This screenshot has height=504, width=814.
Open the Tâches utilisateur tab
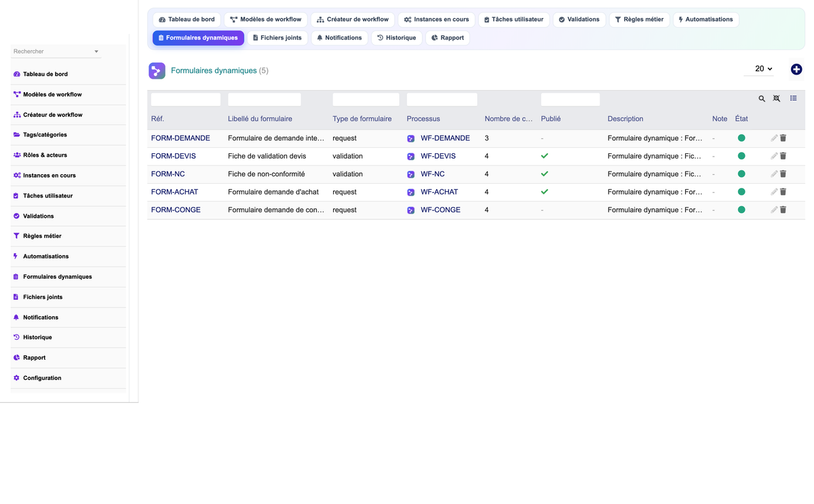pos(513,20)
